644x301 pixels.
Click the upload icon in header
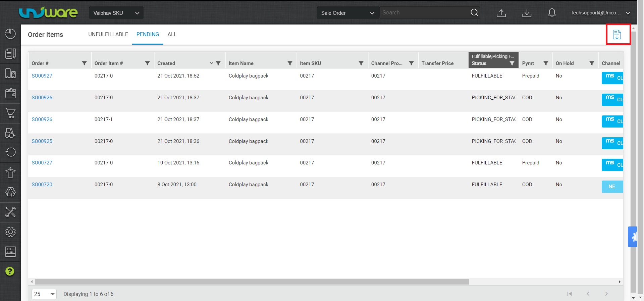coord(501,13)
